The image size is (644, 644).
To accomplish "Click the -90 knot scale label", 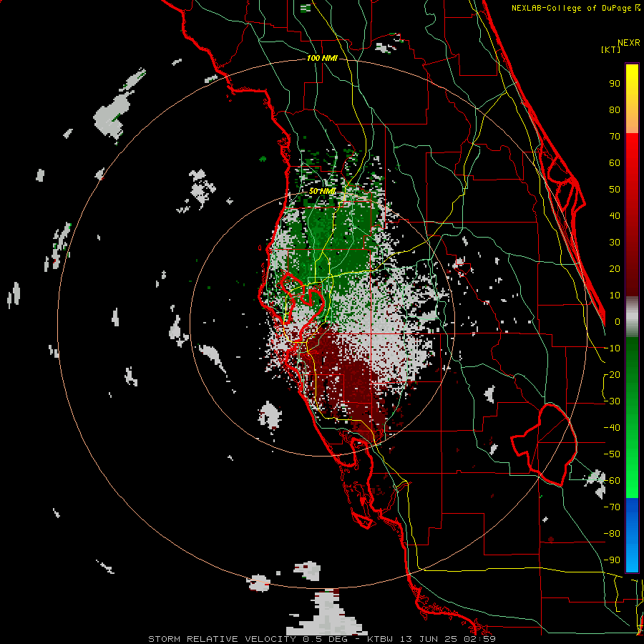I will tap(612, 560).
